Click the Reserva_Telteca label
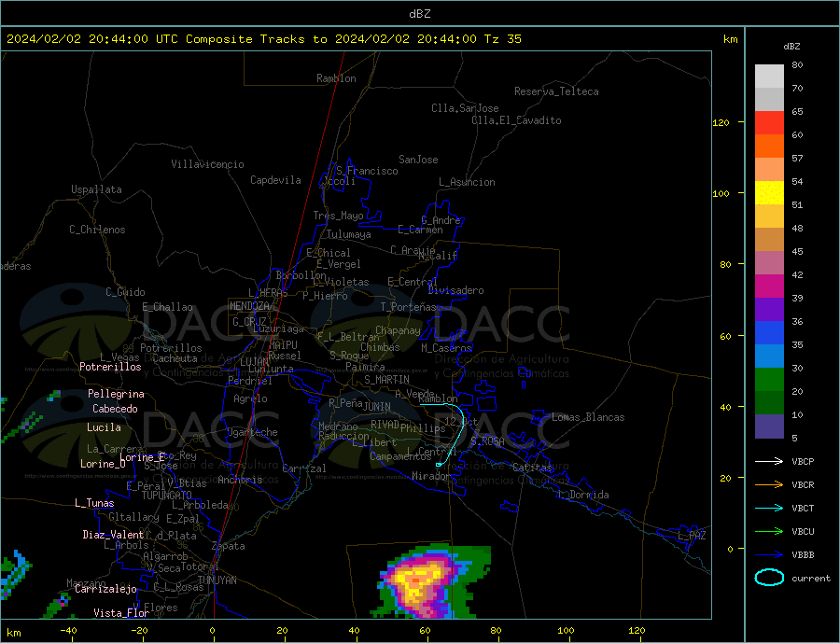The width and height of the screenshot is (840, 643). tap(556, 91)
